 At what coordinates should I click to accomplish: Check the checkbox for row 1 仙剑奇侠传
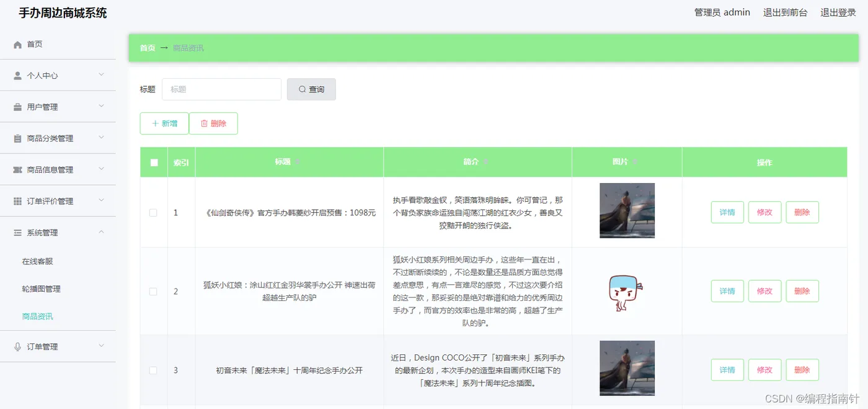pyautogui.click(x=153, y=213)
